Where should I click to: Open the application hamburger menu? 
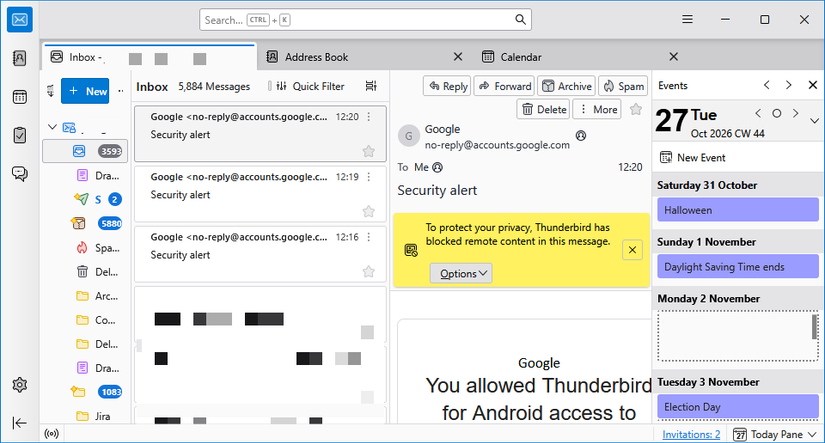687,19
